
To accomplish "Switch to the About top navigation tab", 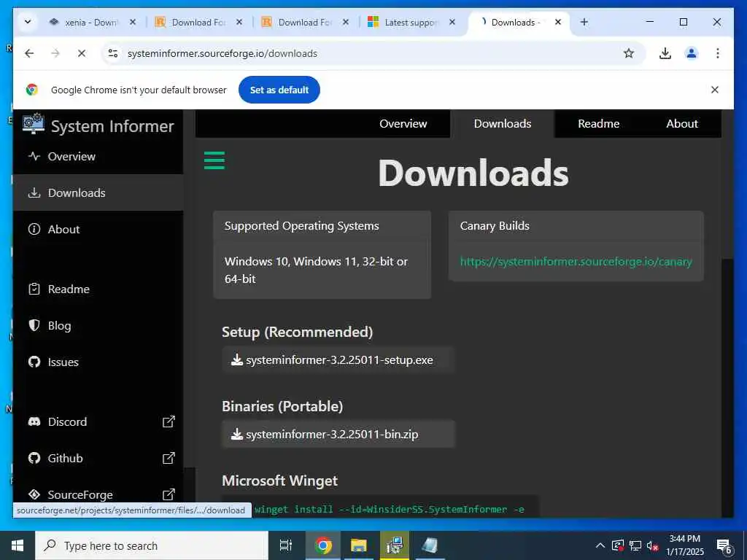I will 682,124.
